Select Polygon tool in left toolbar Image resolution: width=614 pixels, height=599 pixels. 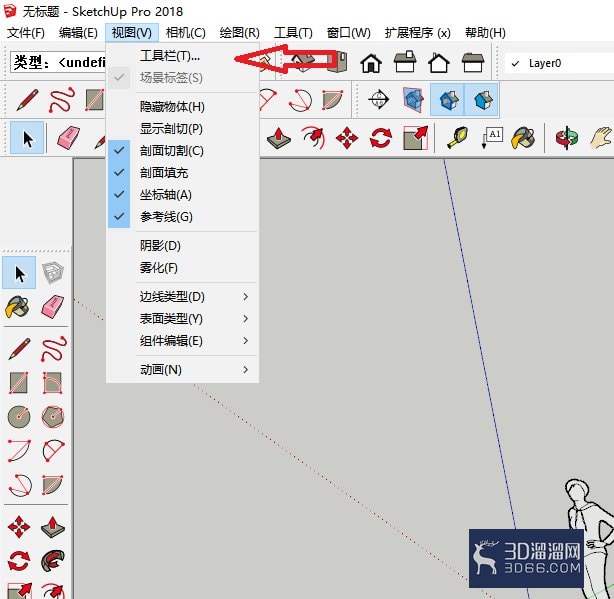click(53, 417)
